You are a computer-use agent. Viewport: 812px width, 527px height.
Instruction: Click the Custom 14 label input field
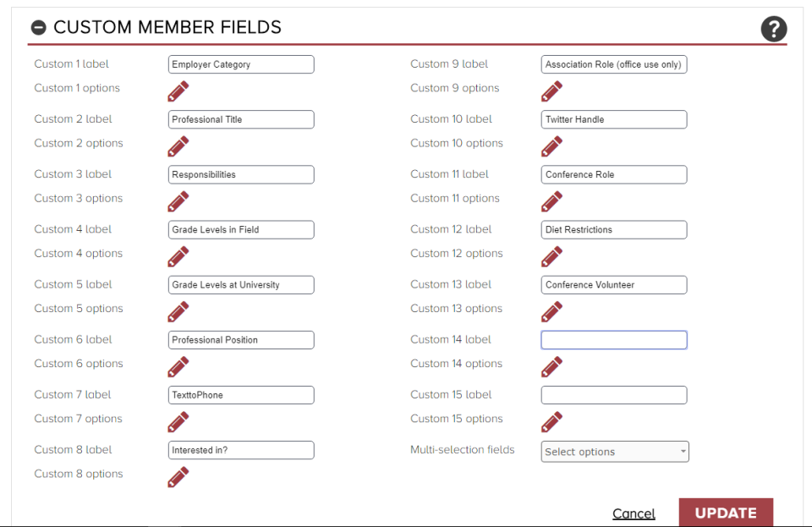[613, 339]
